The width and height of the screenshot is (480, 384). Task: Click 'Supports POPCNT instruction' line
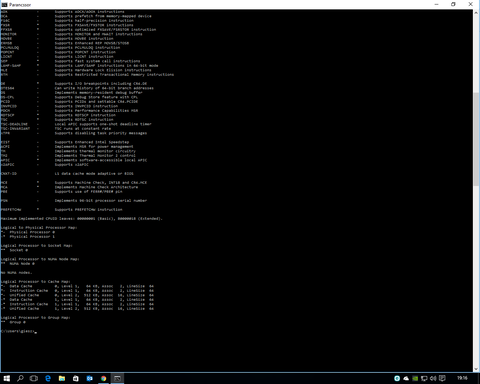click(85, 52)
